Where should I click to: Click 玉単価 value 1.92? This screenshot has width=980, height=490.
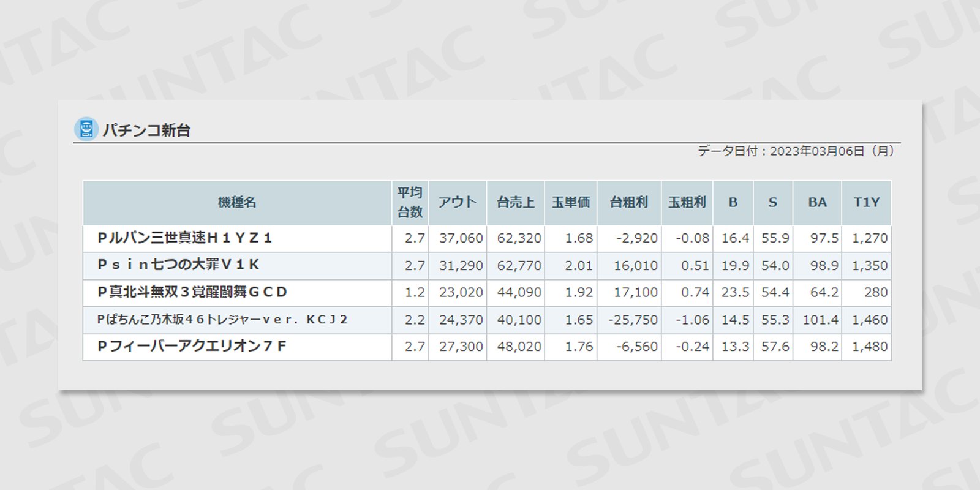[579, 293]
